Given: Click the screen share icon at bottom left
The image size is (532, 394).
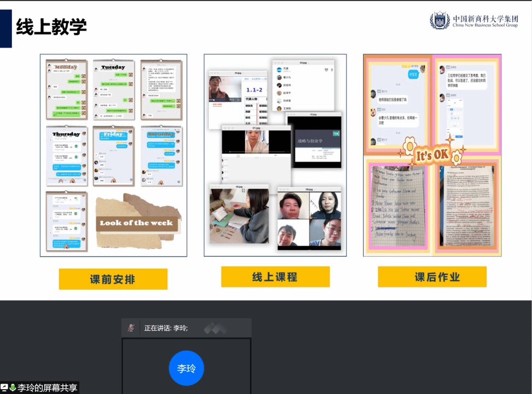Looking at the screenshot, I should [4, 388].
